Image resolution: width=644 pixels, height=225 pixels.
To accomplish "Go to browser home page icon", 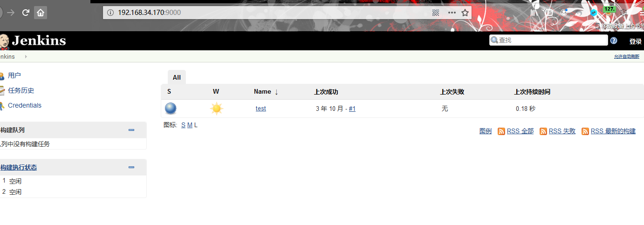I will (x=41, y=13).
